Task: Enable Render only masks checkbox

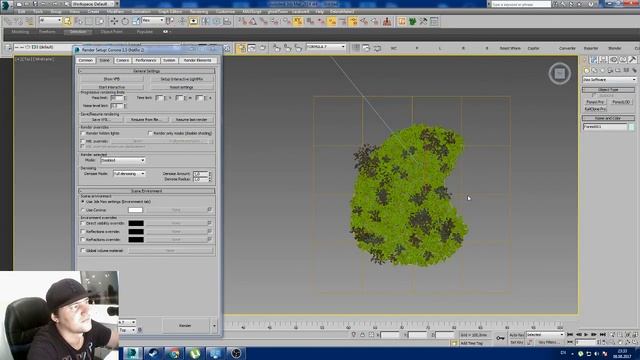Action: coord(150,133)
